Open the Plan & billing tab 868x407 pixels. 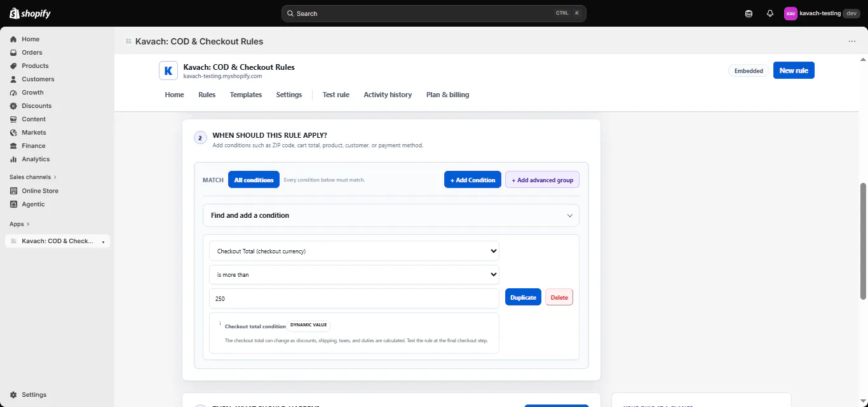[447, 95]
